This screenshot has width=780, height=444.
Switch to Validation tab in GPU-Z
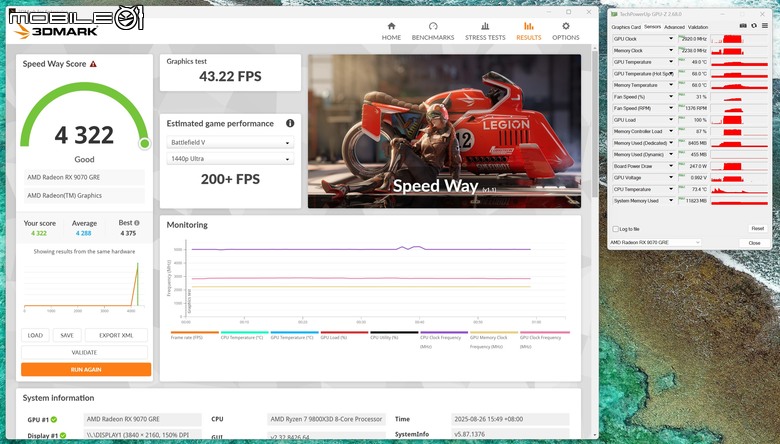coord(697,27)
